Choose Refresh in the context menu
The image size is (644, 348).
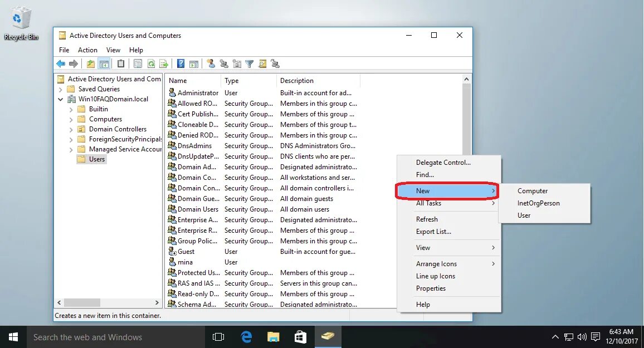coord(449,219)
